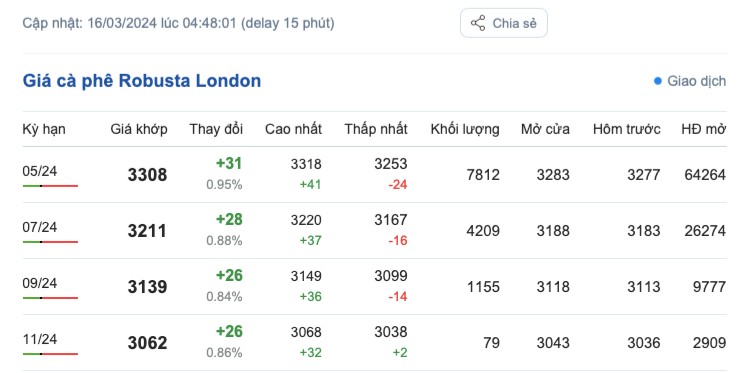Select the 05/24 contract row
Image resolution: width=742 pixels, height=373 pixels.
[x=374, y=175]
